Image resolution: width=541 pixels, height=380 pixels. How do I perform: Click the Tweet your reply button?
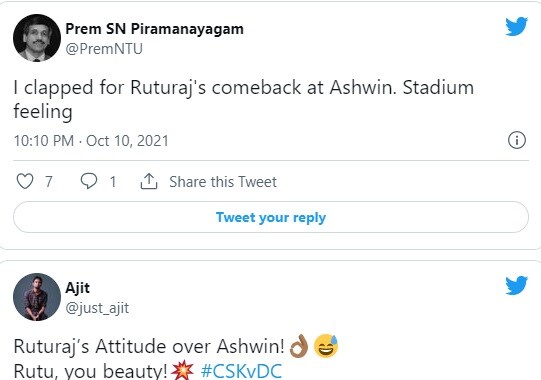(271, 217)
